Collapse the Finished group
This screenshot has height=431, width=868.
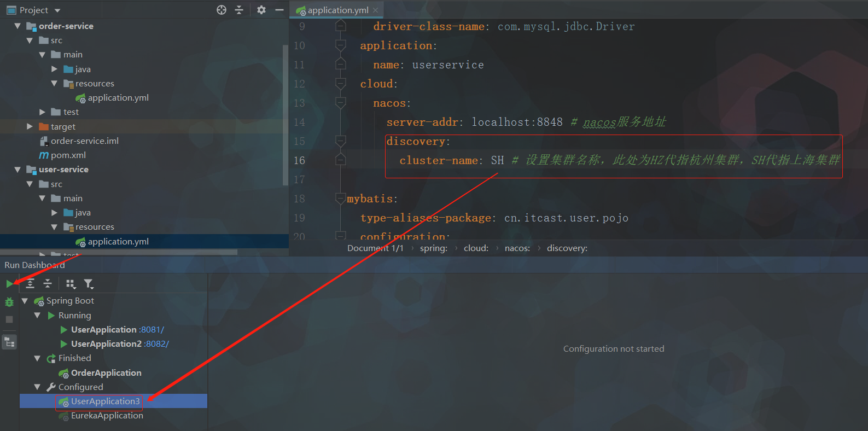pyautogui.click(x=37, y=358)
